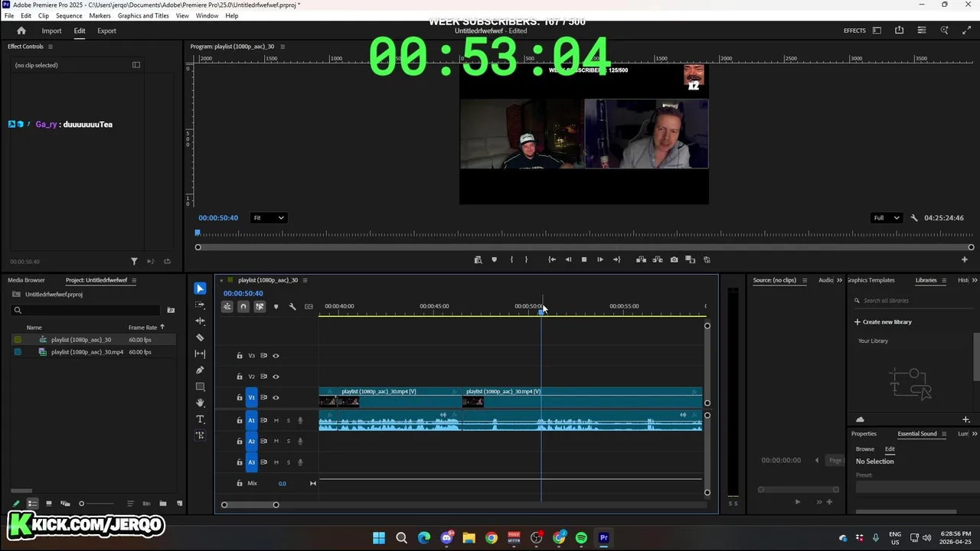
Task: Mute audio track A1
Action: point(276,420)
